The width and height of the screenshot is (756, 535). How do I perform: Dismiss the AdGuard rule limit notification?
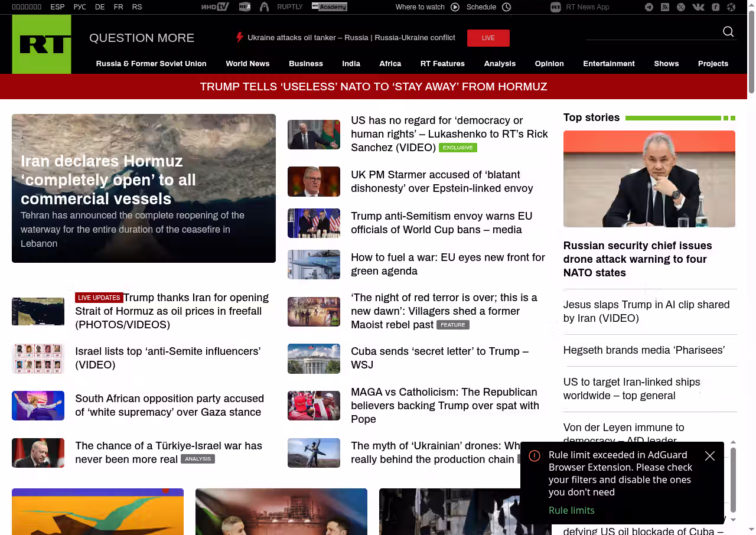tap(710, 456)
